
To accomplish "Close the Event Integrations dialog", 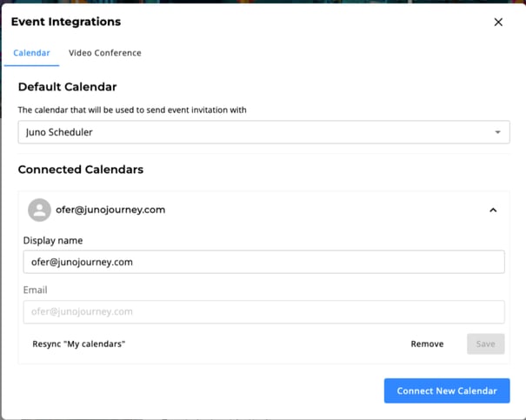I will click(x=498, y=22).
